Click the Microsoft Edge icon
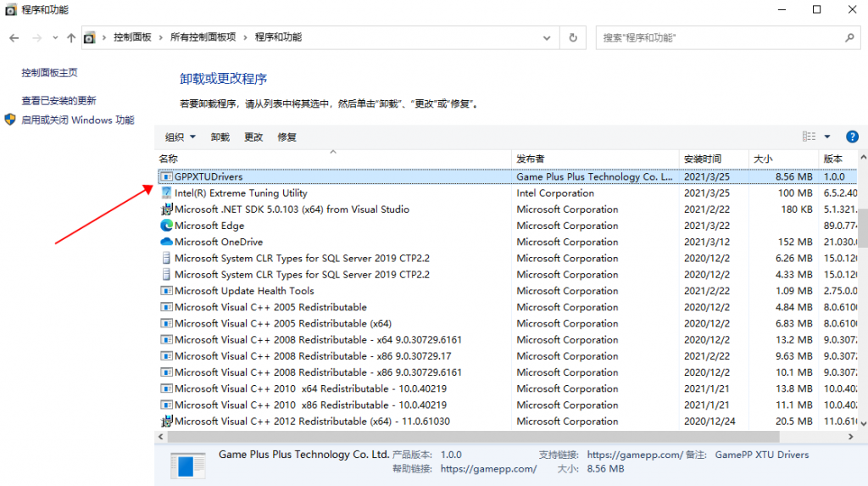The image size is (868, 486). 166,226
